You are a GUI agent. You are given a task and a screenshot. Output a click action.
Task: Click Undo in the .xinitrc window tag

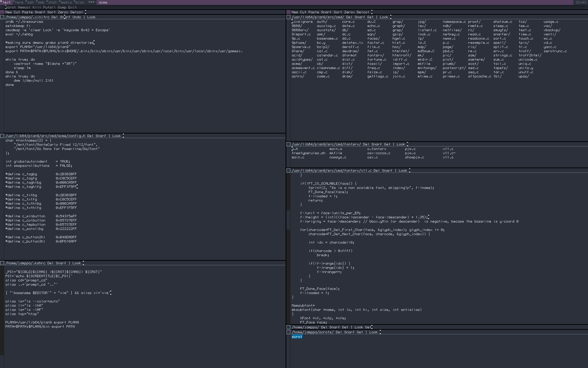77,17
